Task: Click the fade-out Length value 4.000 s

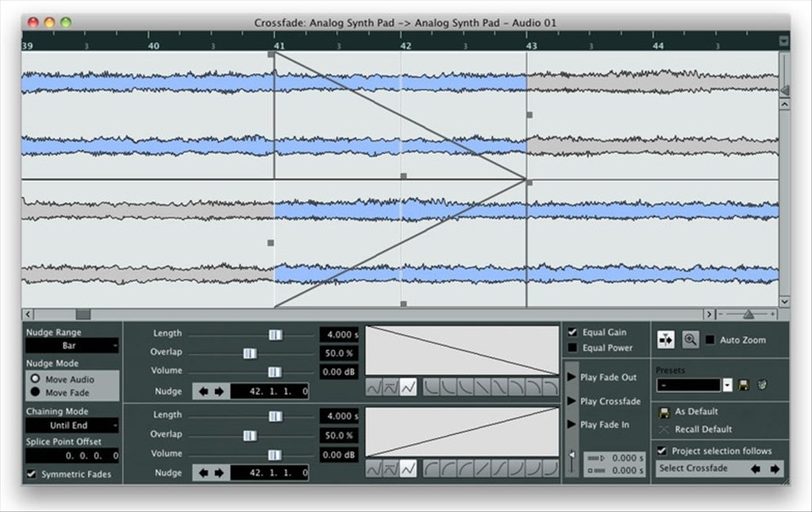Action: 339,334
